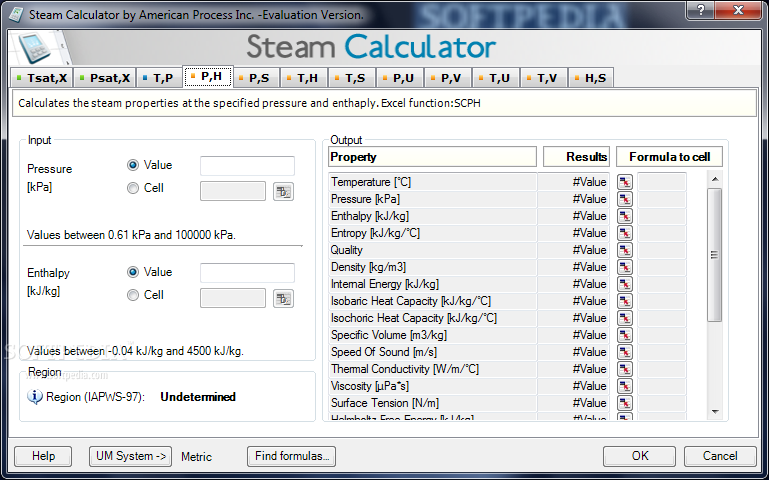The width and height of the screenshot is (769, 480).
Task: Click the Help button
Action: coord(43,456)
